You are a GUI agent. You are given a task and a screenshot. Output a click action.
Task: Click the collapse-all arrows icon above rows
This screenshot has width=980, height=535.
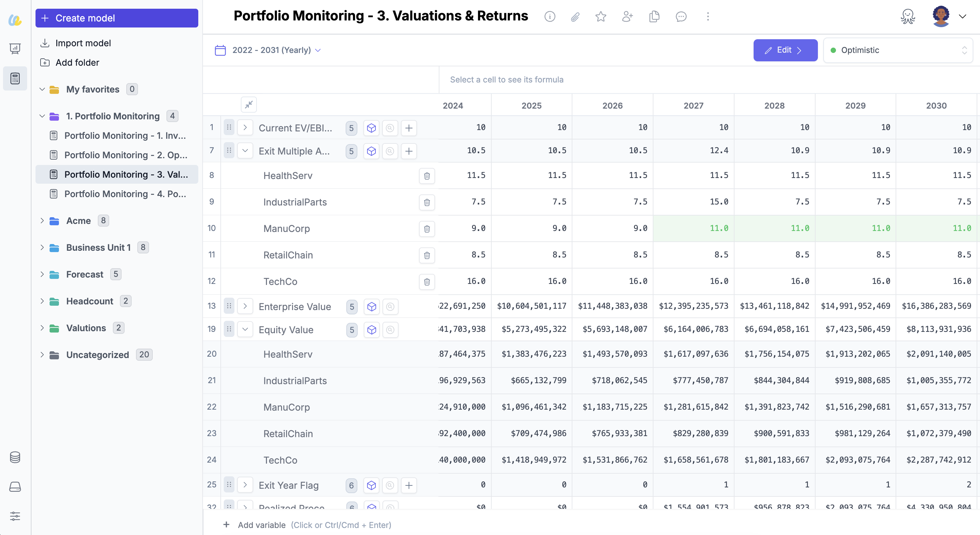tap(249, 105)
